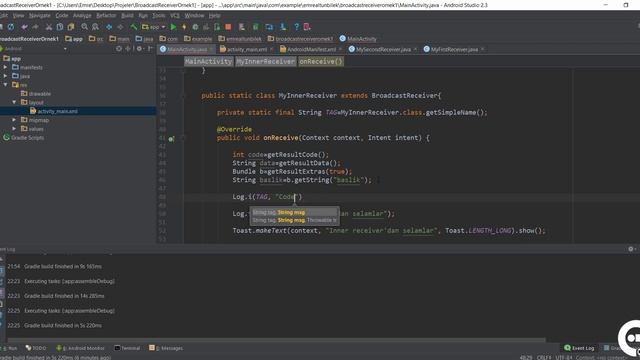
Task: Close the MainActivity.java tab
Action: (x=211, y=49)
